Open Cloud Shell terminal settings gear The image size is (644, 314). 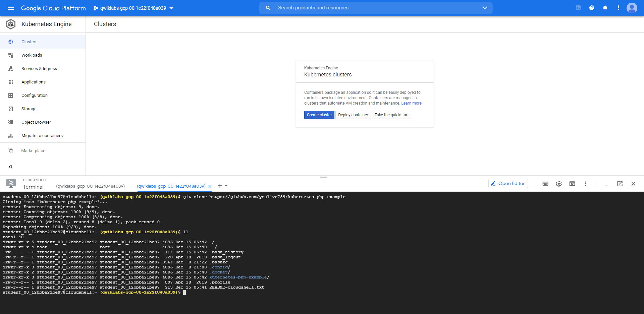point(559,184)
